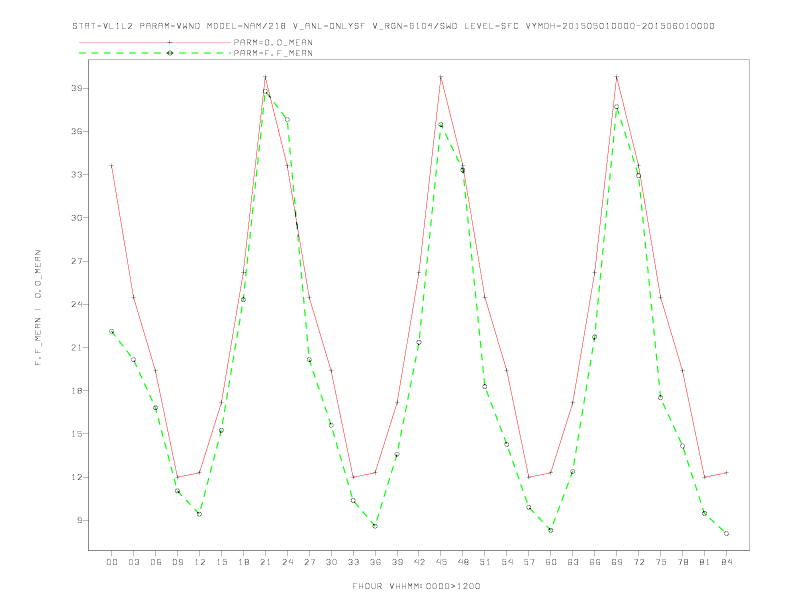Select red O.O_MEAN point at hour 63
The width and height of the screenshot is (792, 612).
tap(573, 402)
